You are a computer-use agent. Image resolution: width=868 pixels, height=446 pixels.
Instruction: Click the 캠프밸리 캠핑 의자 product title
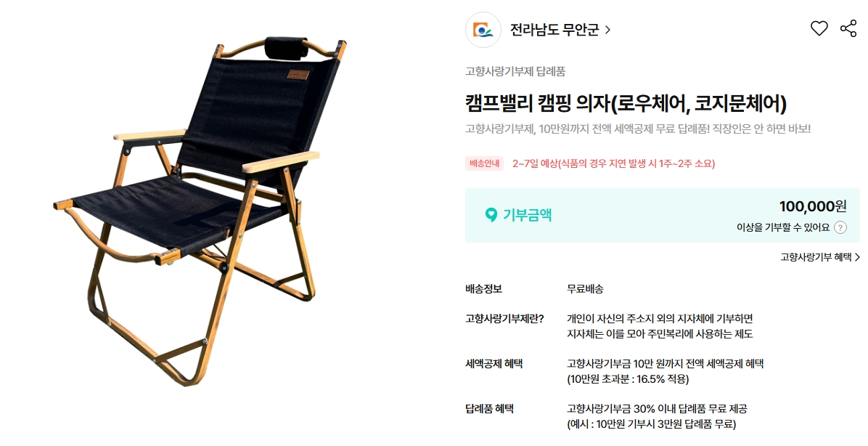[626, 103]
